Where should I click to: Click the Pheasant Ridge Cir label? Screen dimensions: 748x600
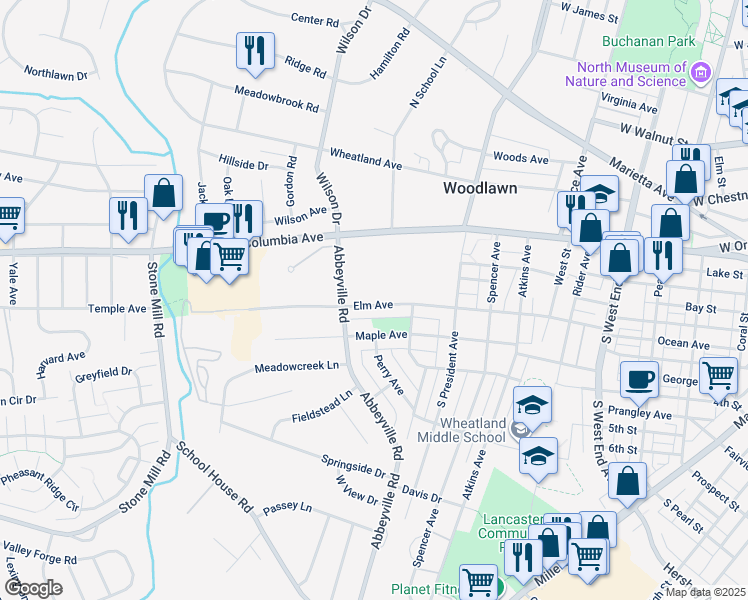[40, 489]
